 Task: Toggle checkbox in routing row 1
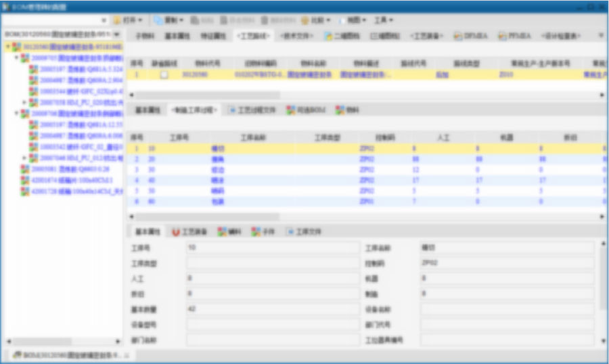coord(164,74)
